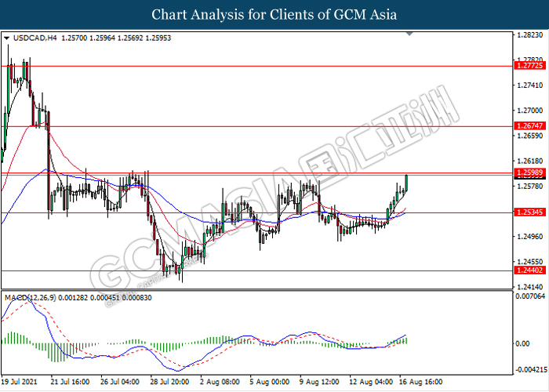Click the Chart Analysis for Clients header
This screenshot has height=392, width=549.
tap(274, 15)
